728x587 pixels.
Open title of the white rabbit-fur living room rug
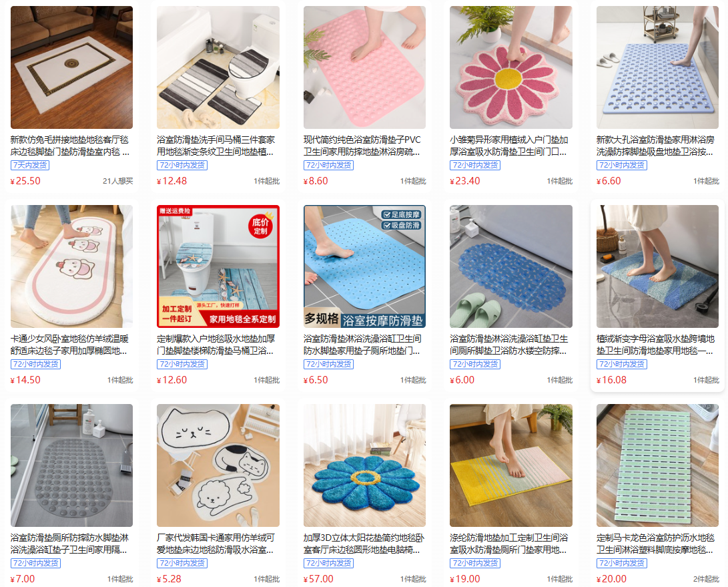click(70, 146)
